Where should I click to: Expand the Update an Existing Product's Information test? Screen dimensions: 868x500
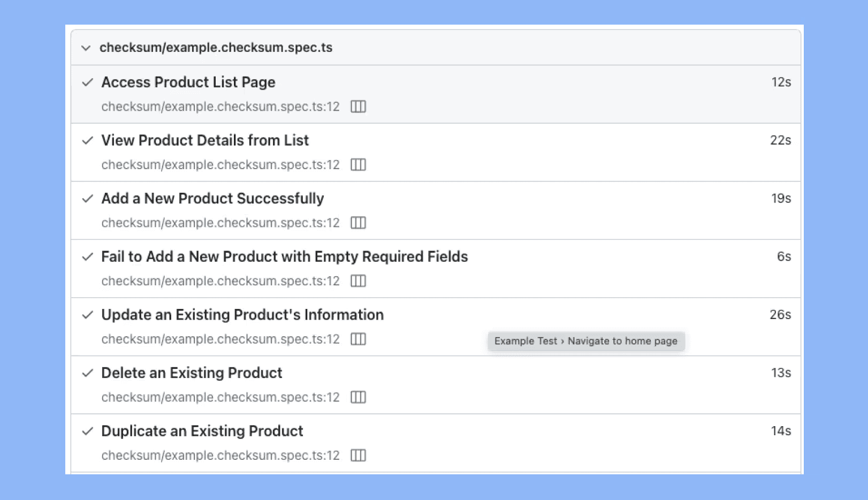(242, 315)
